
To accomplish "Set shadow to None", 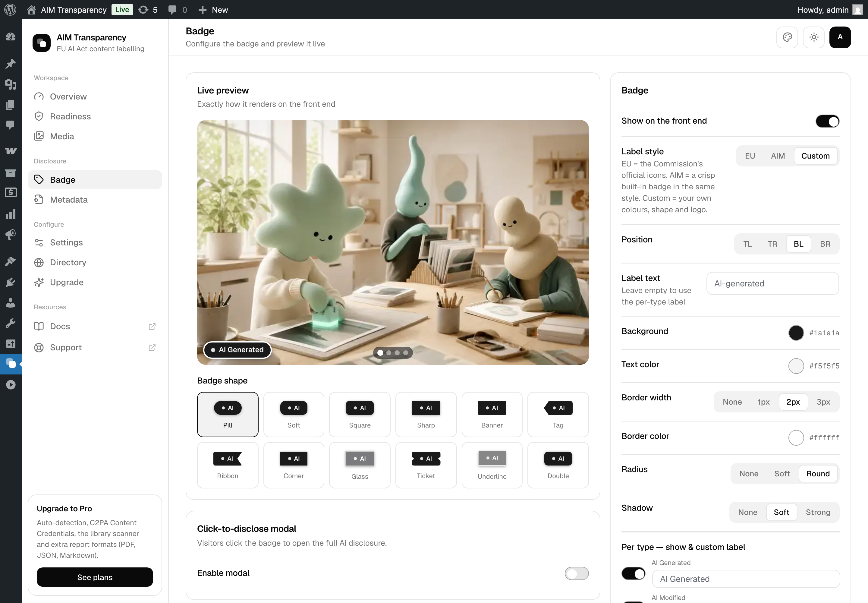I will [x=747, y=512].
